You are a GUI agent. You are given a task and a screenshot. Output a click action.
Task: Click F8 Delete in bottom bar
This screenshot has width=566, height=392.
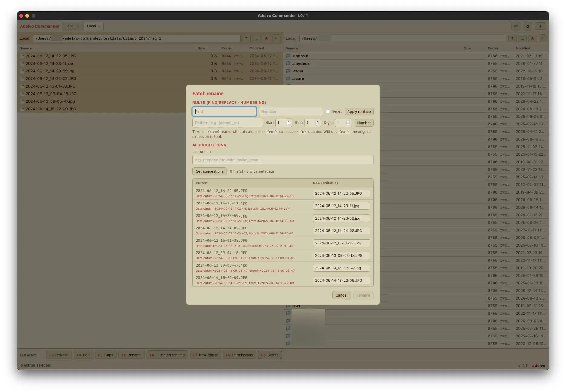tap(270, 355)
